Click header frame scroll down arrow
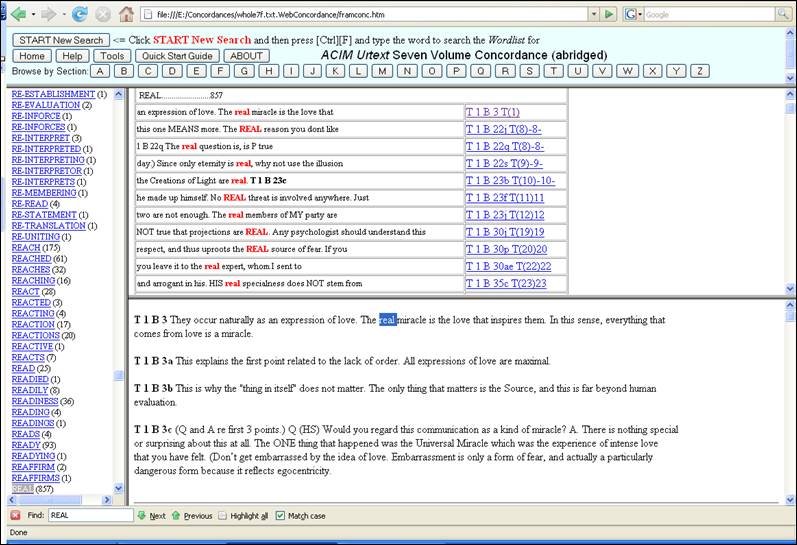The image size is (797, 545). point(790,78)
